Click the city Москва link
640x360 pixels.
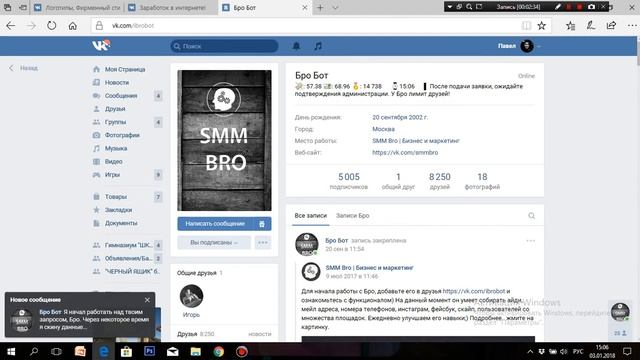[383, 129]
